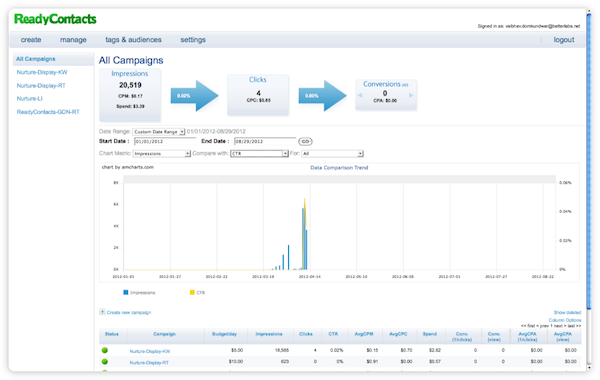Image resolution: width=600 pixels, height=380 pixels.
Task: Sort by Status column header
Action: click(x=112, y=334)
